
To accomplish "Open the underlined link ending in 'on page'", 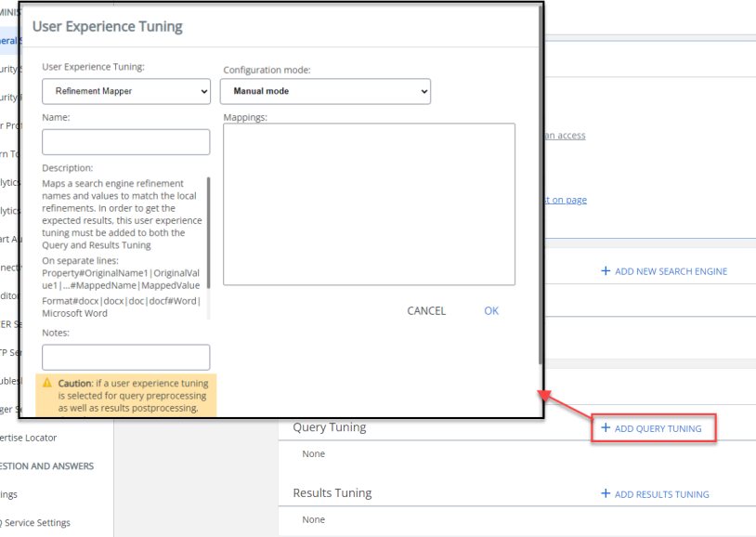I will pos(564,200).
